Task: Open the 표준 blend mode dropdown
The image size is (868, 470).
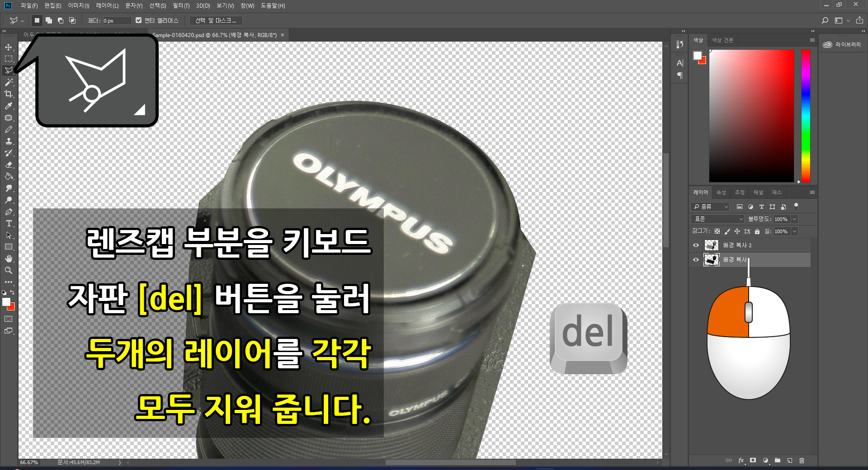Action: point(717,219)
